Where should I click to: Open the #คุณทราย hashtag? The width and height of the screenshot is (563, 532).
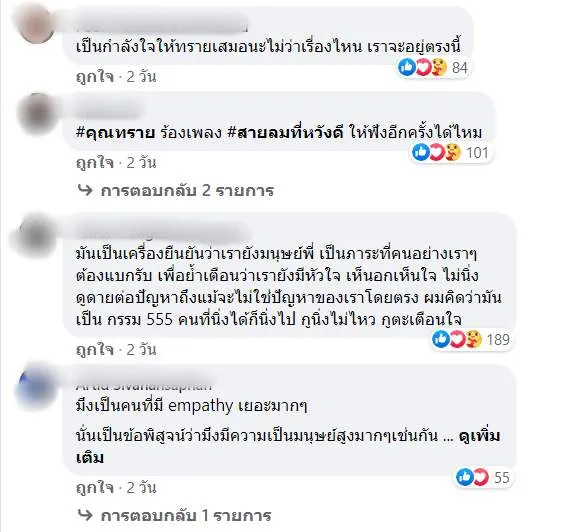(x=116, y=133)
